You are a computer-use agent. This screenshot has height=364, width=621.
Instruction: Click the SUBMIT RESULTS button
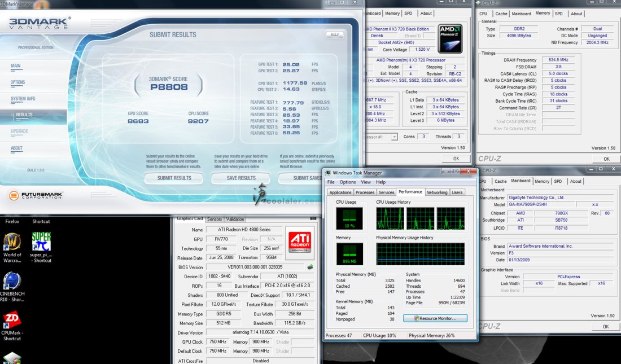(x=174, y=178)
